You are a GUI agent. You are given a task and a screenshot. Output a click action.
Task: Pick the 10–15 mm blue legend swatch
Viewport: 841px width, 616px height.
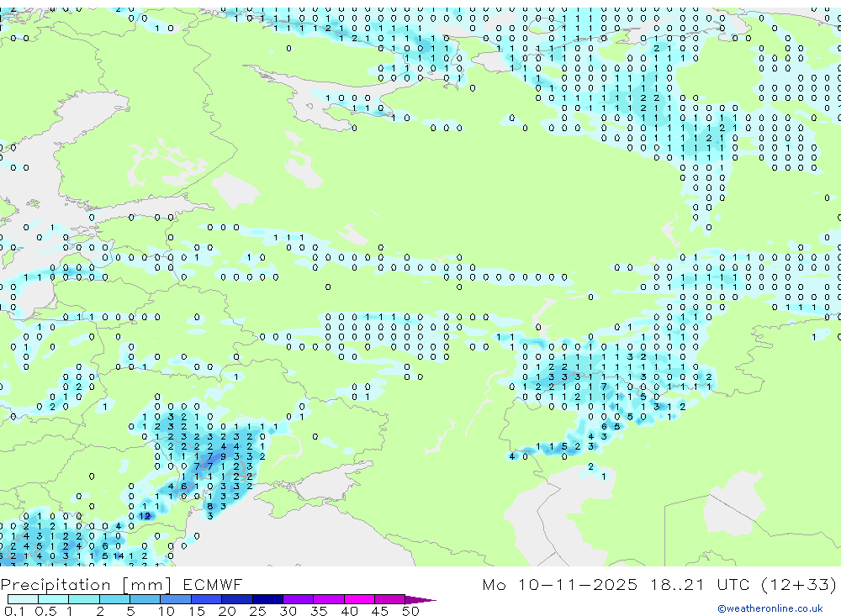pos(176,599)
